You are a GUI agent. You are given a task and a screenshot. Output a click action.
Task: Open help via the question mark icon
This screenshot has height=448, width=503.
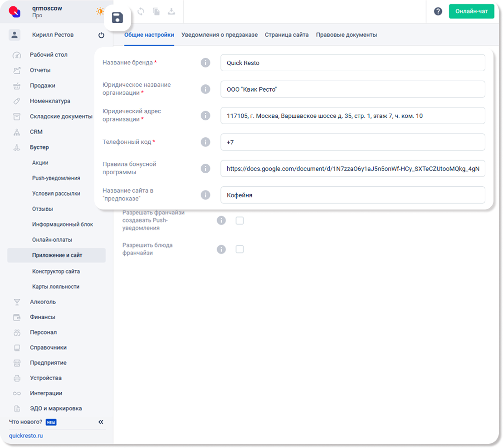click(438, 12)
